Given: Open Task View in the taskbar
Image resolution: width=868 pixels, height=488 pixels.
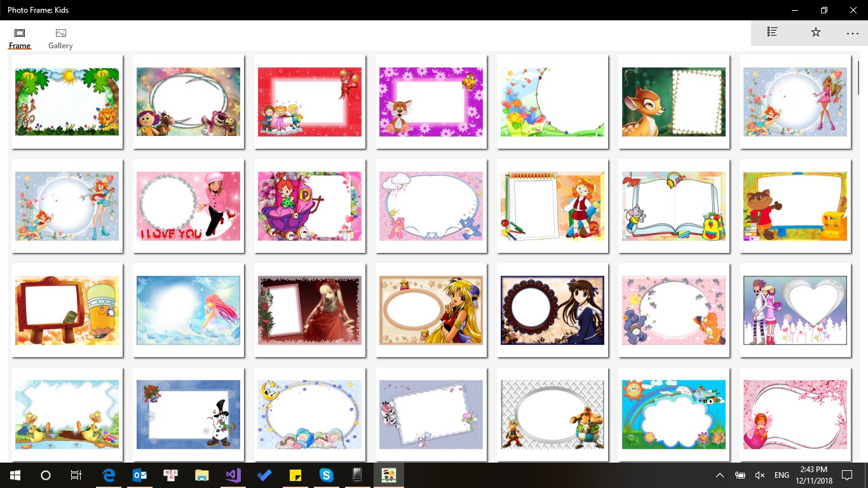Looking at the screenshot, I should point(76,475).
